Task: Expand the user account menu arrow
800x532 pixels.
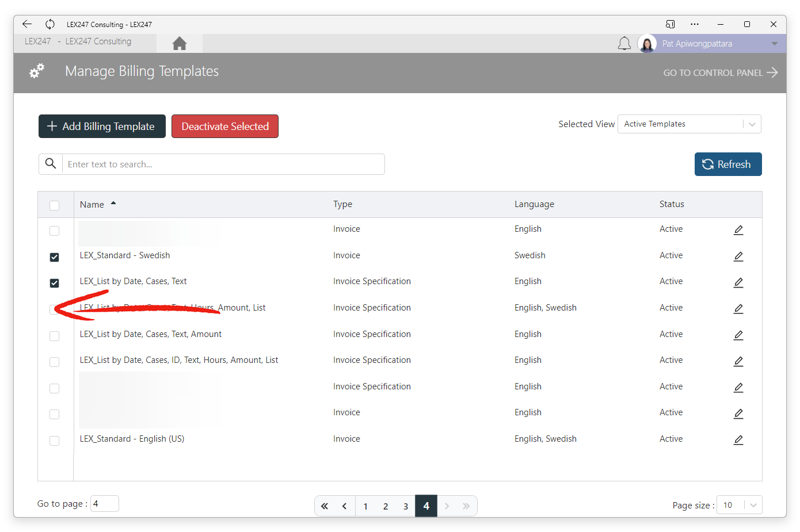Action: (775, 44)
